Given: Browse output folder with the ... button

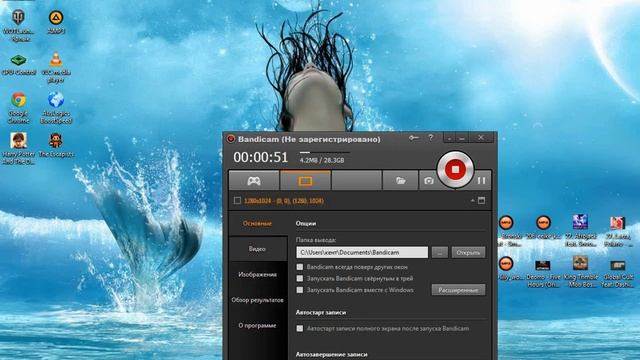Looking at the screenshot, I should coord(440,252).
